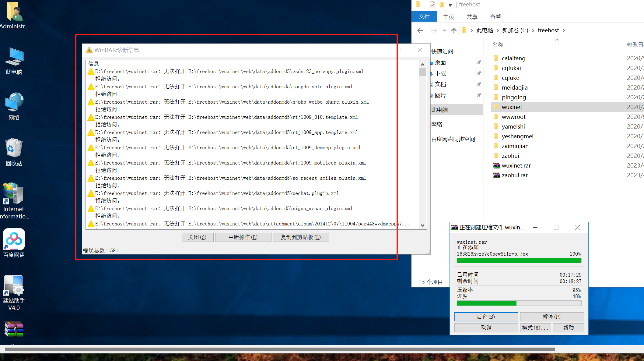The height and width of the screenshot is (361, 644).
Task: Sort files by the 名称 column header
Action: pyautogui.click(x=498, y=45)
